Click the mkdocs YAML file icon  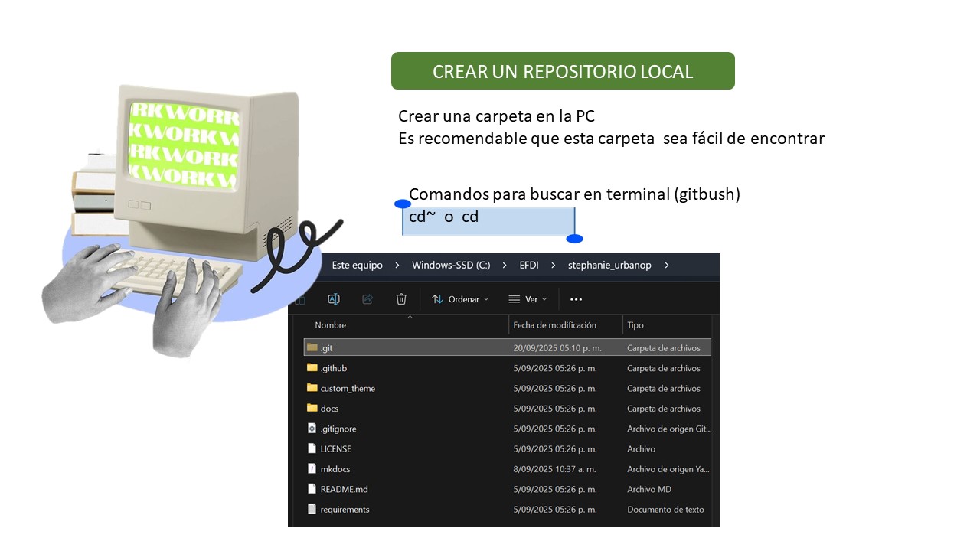coord(312,469)
